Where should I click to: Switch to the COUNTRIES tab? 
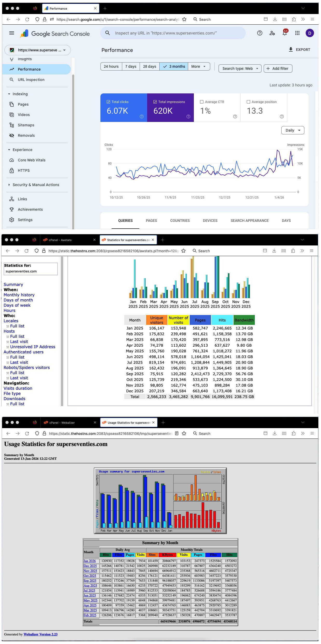click(180, 221)
